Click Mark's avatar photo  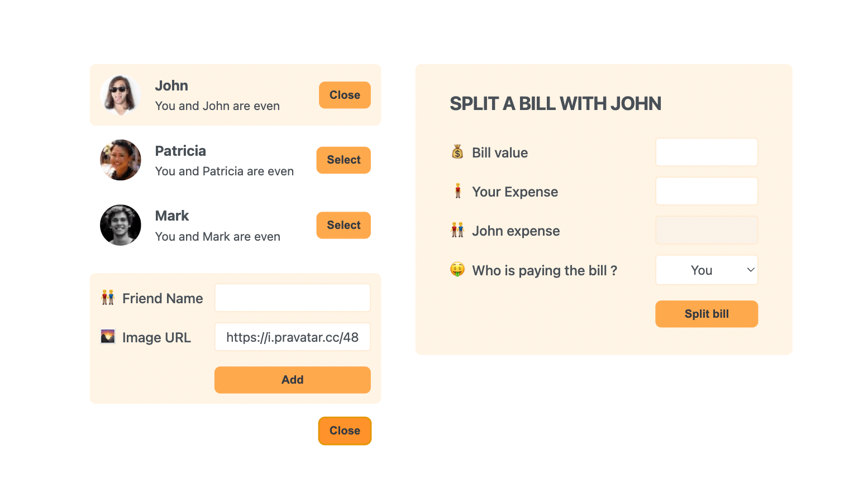[121, 225]
